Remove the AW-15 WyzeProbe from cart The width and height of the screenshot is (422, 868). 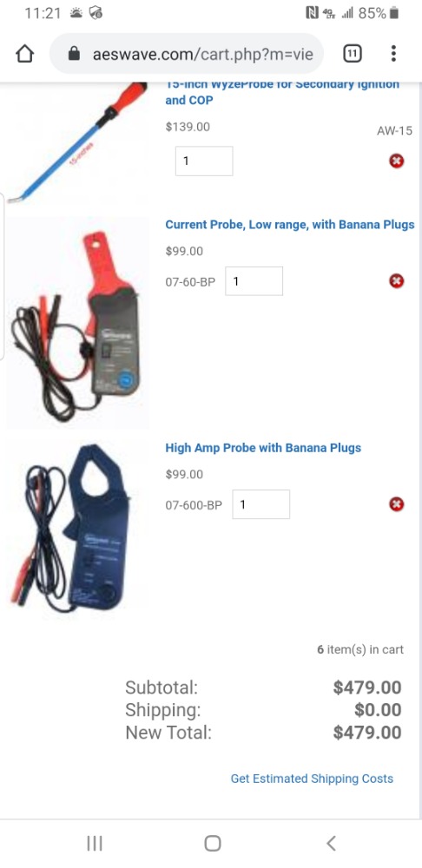[396, 161]
